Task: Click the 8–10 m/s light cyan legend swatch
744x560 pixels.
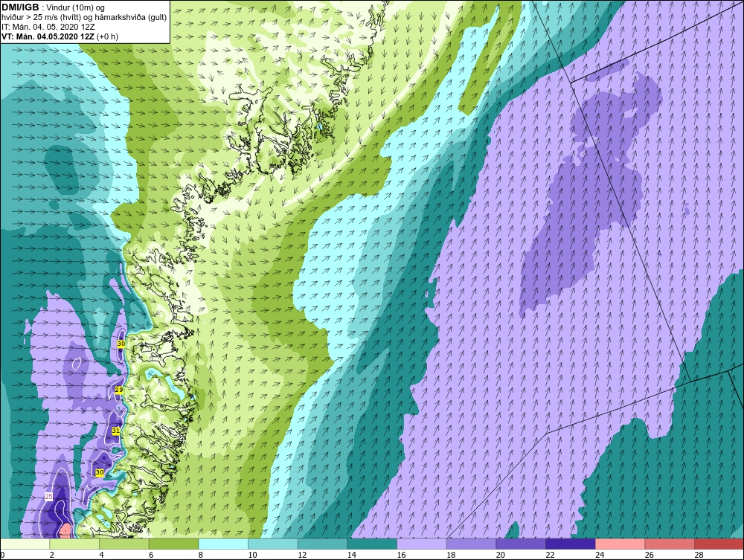Action: [x=223, y=544]
